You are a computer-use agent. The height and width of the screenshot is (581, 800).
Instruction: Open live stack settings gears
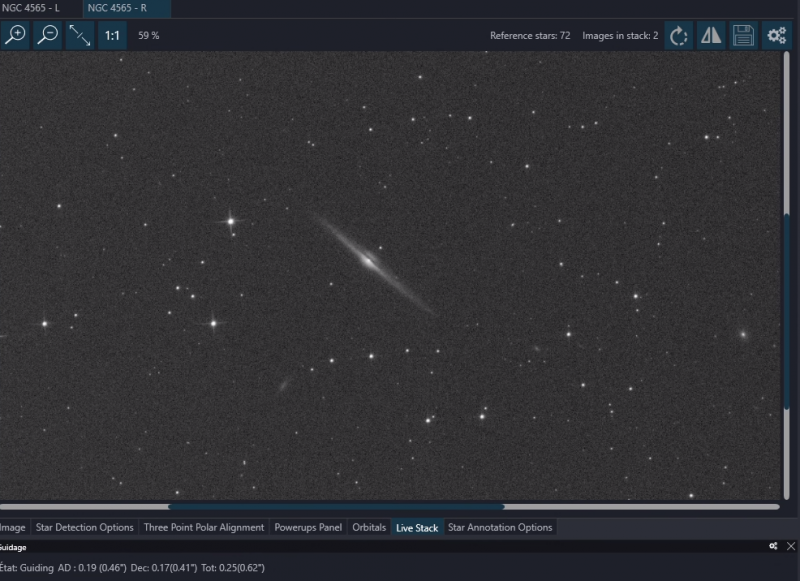[777, 36]
